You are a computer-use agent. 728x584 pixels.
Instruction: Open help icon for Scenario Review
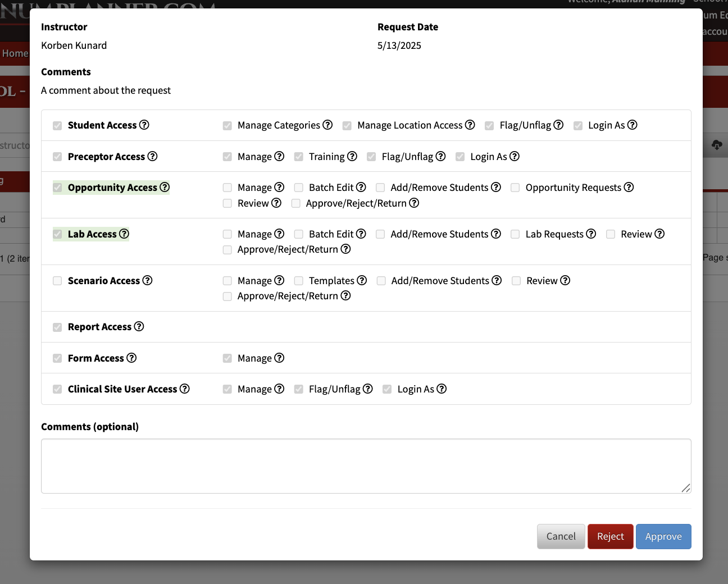pos(565,280)
